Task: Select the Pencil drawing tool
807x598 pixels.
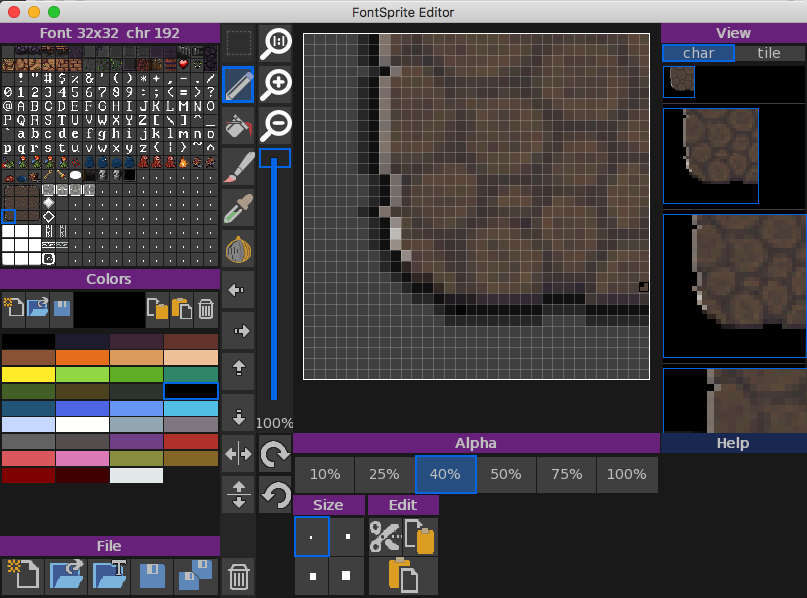Action: click(238, 85)
